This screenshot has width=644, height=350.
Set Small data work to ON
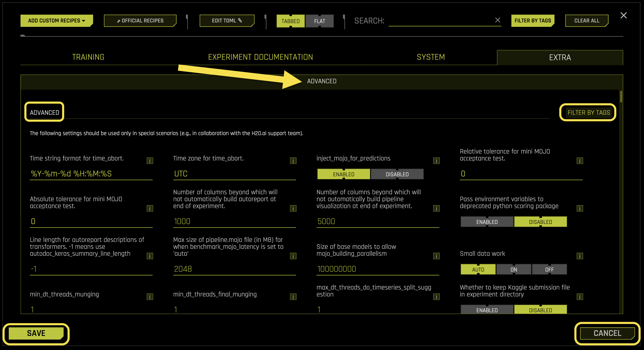point(514,269)
